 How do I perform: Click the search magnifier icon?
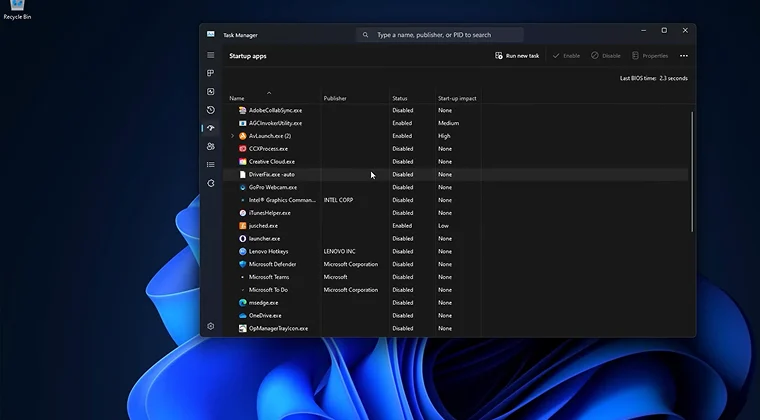[x=365, y=35]
